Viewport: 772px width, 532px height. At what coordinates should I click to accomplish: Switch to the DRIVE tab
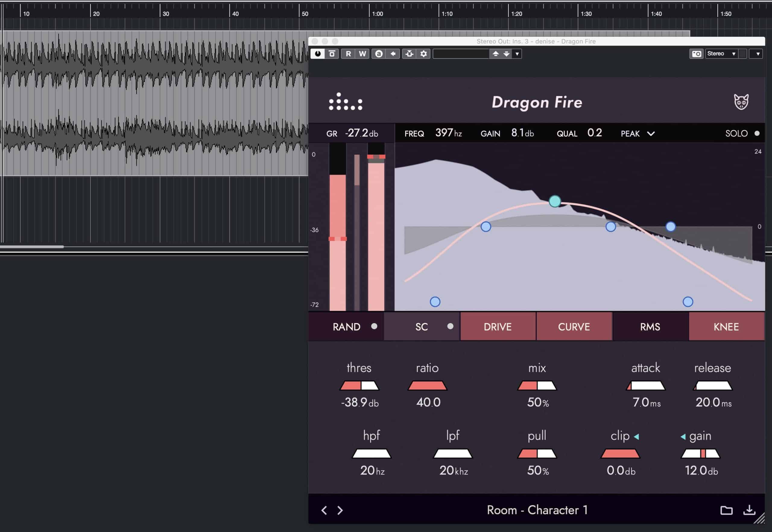498,327
